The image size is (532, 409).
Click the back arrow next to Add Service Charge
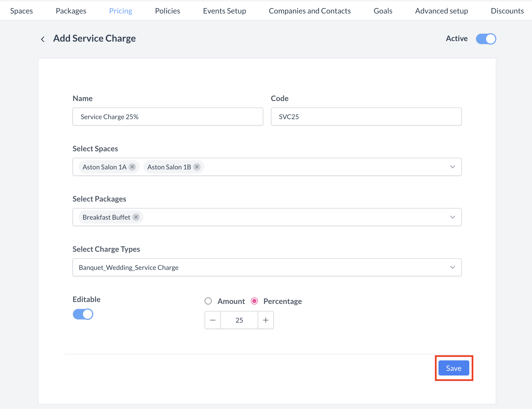pos(43,39)
